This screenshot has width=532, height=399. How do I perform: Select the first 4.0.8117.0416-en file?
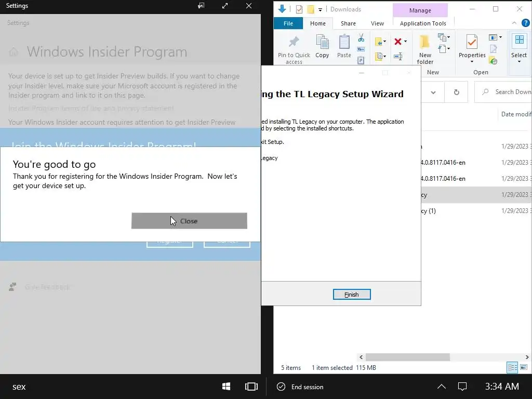pos(476,163)
